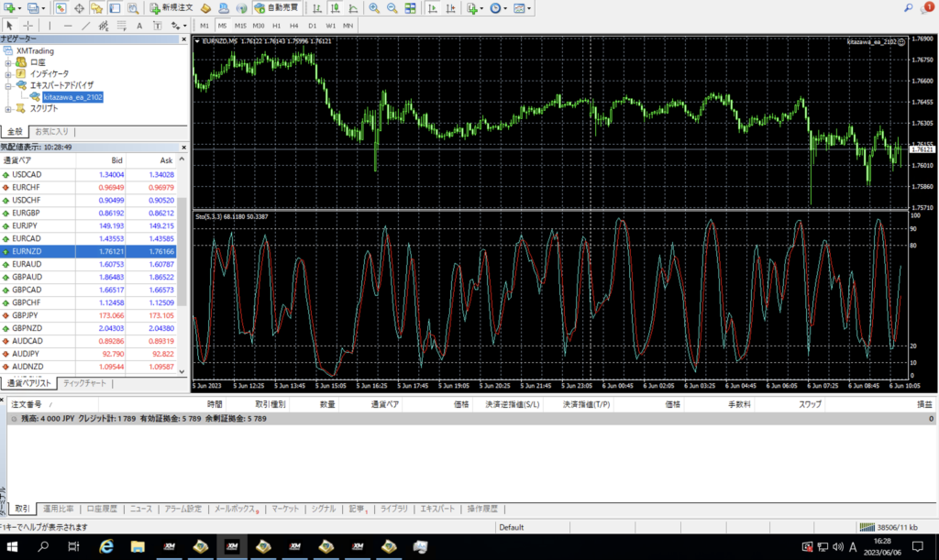
Task: Open the indicators list dropdown arrow
Action: tap(482, 8)
